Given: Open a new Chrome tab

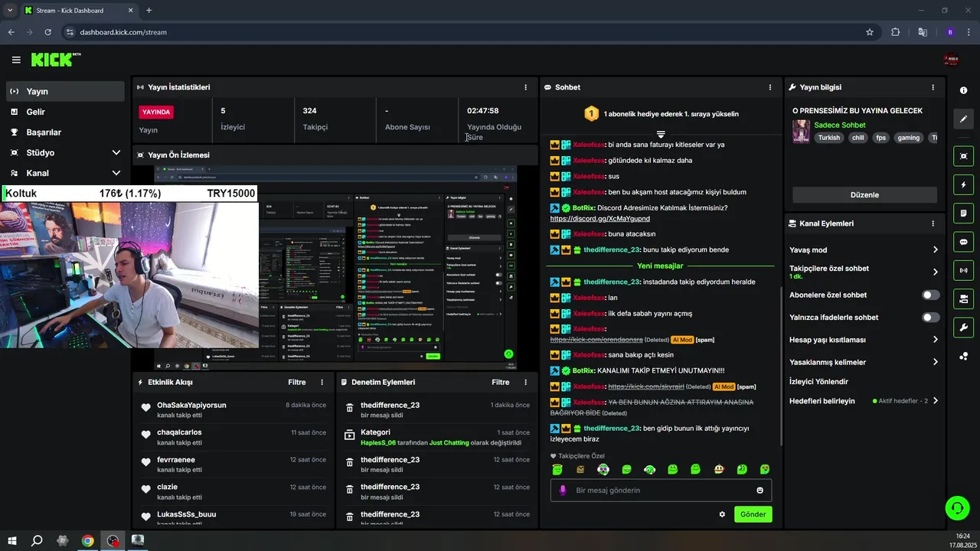Looking at the screenshot, I should click(x=149, y=11).
